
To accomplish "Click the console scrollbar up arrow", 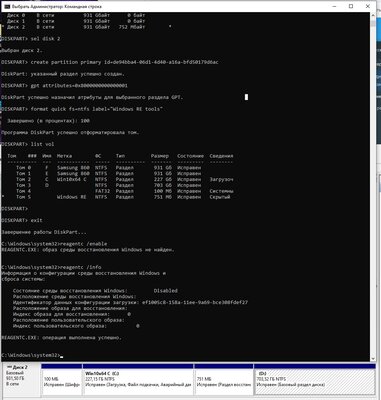I will point(373,16).
